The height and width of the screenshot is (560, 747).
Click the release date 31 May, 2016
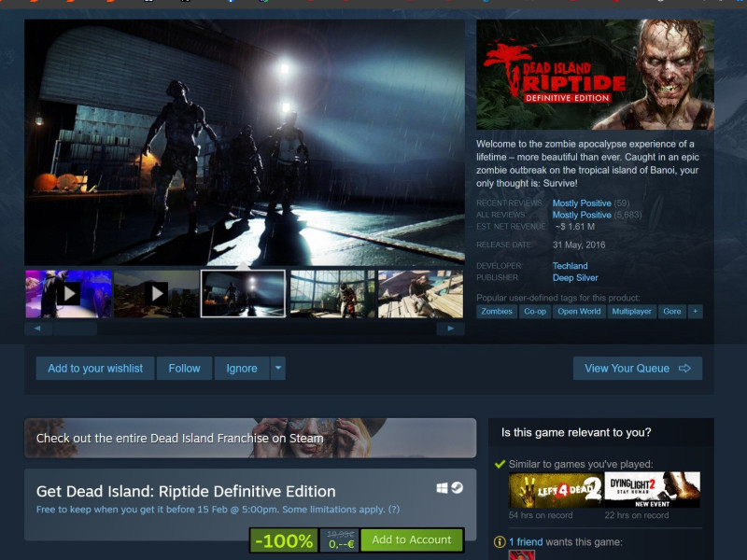(579, 245)
